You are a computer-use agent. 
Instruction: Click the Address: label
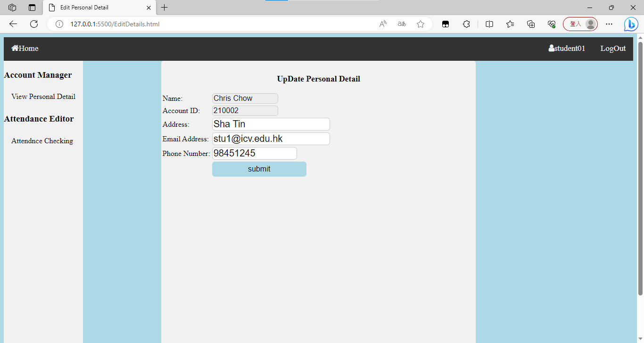[x=176, y=124]
